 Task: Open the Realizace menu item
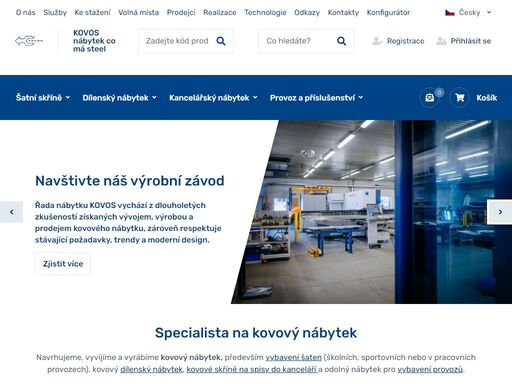click(x=220, y=13)
